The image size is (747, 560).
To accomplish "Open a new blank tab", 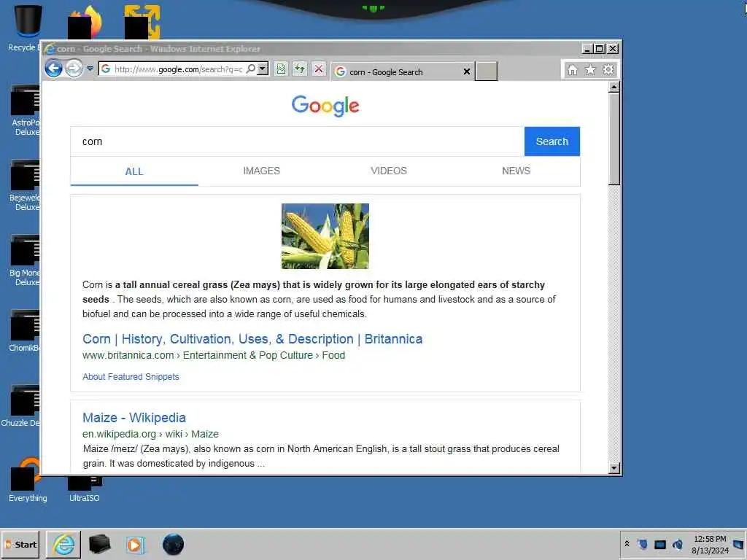I will [486, 71].
